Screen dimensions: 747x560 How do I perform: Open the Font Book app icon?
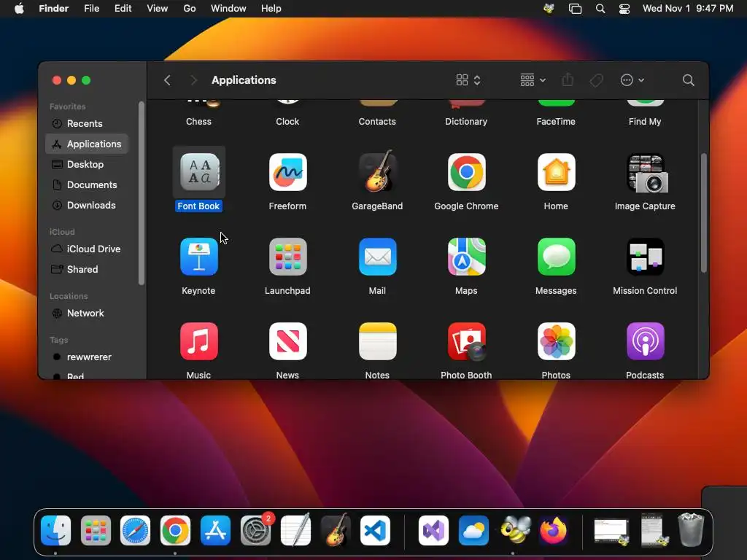pos(199,172)
